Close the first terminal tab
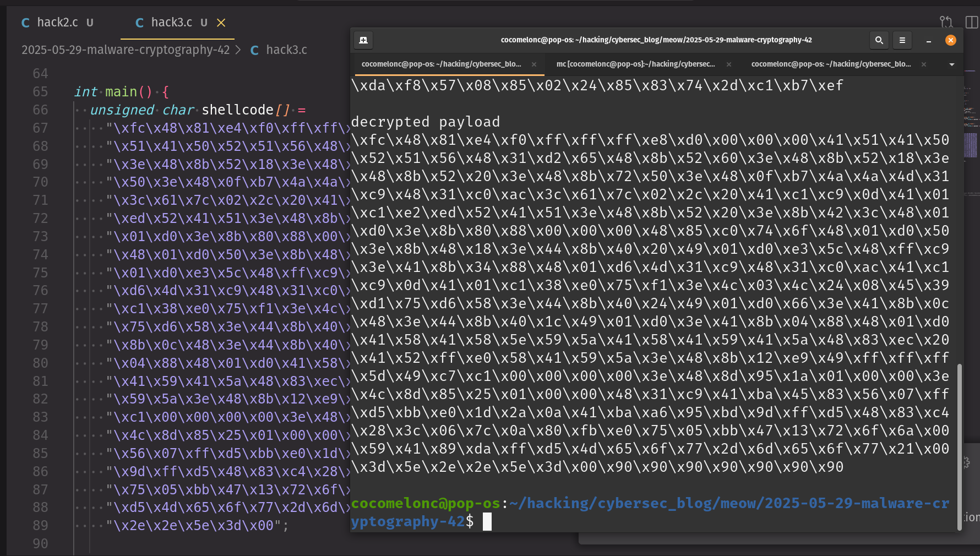 point(534,64)
